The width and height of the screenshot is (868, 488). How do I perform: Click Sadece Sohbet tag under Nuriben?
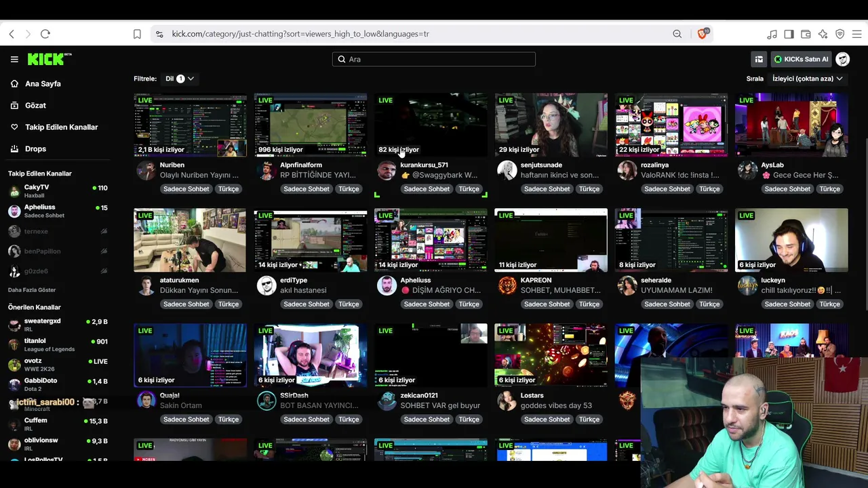186,189
